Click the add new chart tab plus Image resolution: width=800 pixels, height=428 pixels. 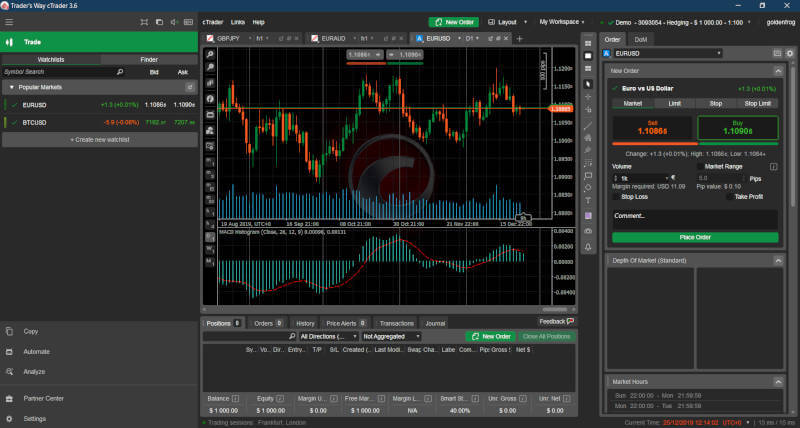(x=519, y=38)
